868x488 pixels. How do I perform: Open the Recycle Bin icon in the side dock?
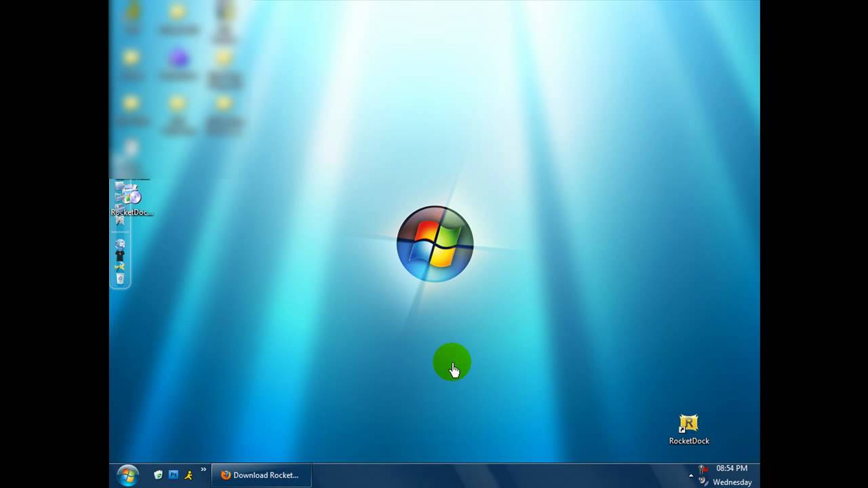[x=120, y=278]
